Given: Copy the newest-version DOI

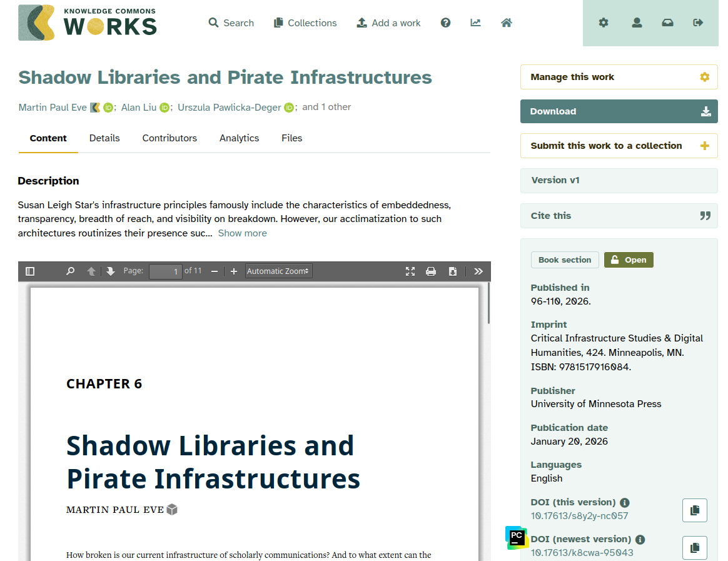Looking at the screenshot, I should pyautogui.click(x=695, y=548).
